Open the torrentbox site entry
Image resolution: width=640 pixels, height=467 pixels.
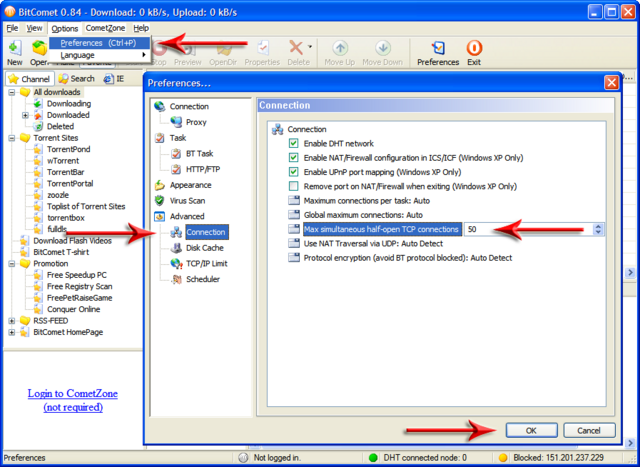(x=65, y=218)
